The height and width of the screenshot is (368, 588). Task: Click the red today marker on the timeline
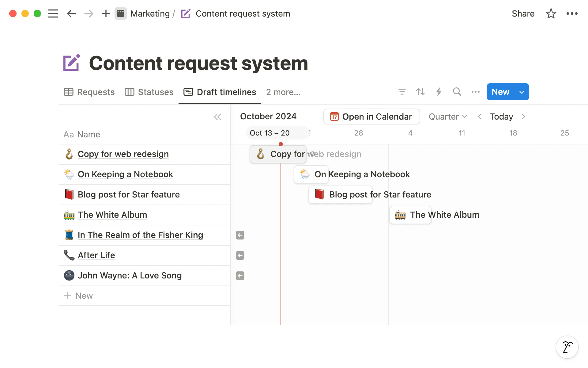281,144
